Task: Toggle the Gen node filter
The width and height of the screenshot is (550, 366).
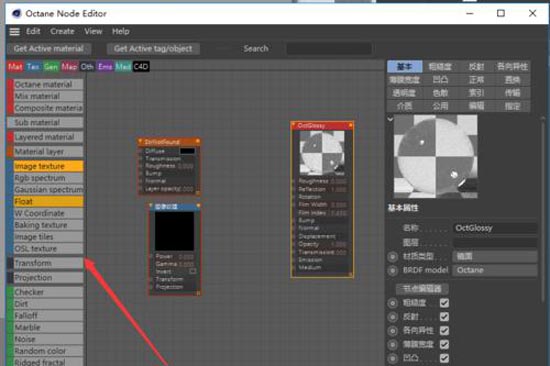Action: tap(51, 66)
